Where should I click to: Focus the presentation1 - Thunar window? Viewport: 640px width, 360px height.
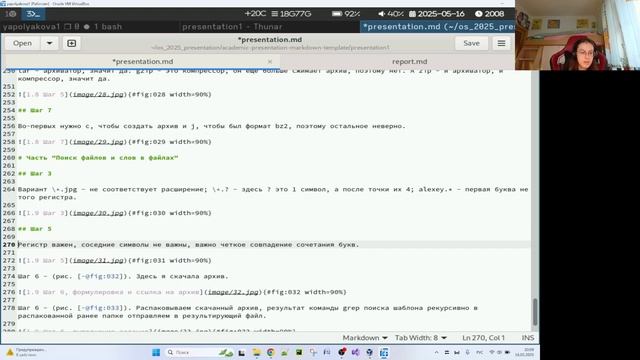[x=232, y=27]
